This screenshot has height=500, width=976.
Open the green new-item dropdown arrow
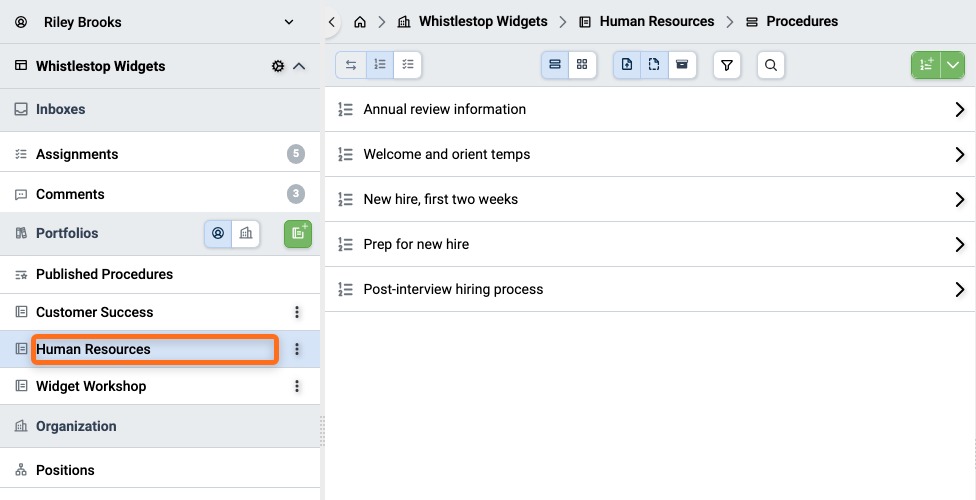tap(952, 65)
